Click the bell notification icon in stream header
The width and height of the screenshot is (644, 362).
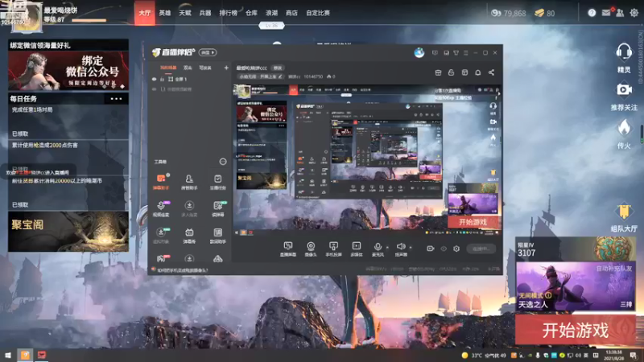pyautogui.click(x=477, y=72)
